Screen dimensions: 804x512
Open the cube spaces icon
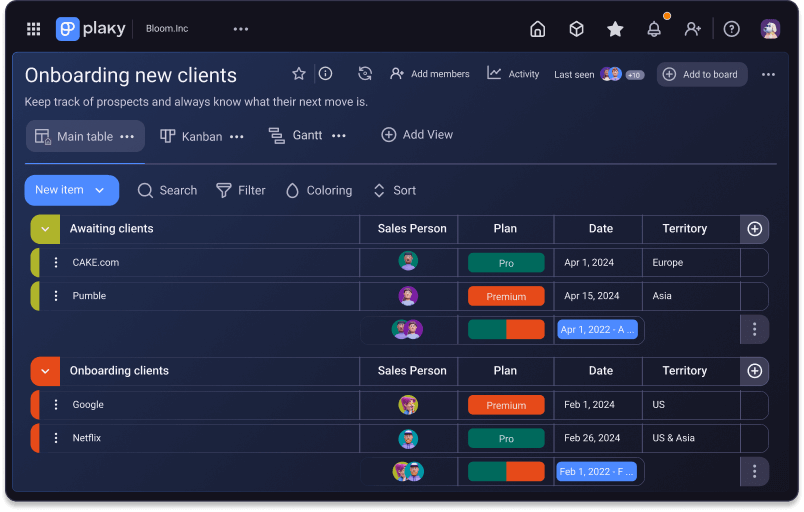[576, 29]
